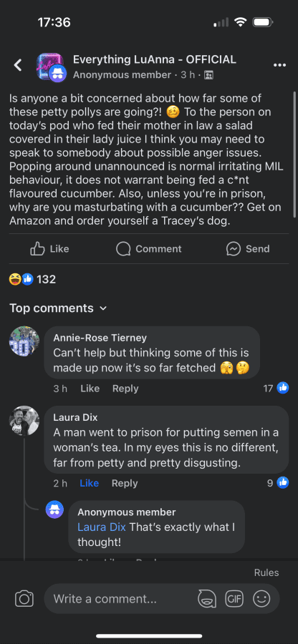
Task: View the 132 post reactions
Action: [x=32, y=280]
